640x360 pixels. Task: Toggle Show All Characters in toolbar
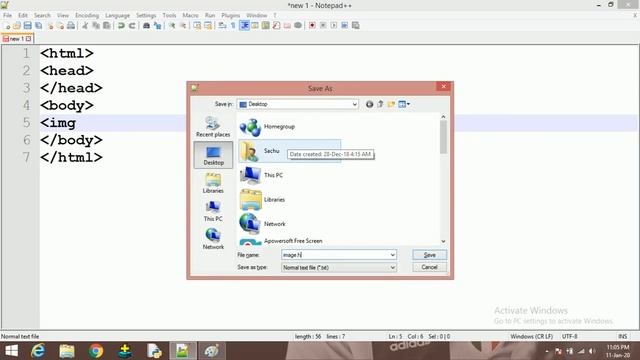233,25
